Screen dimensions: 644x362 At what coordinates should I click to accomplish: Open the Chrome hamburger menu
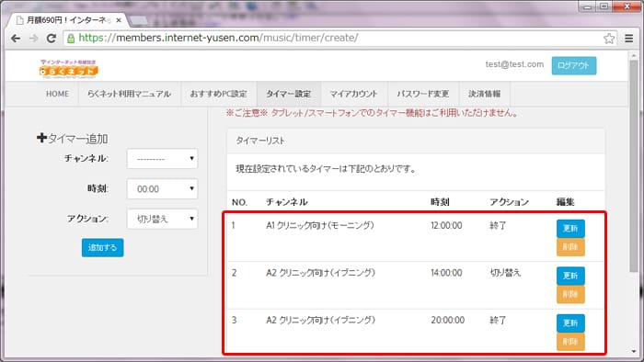click(628, 38)
